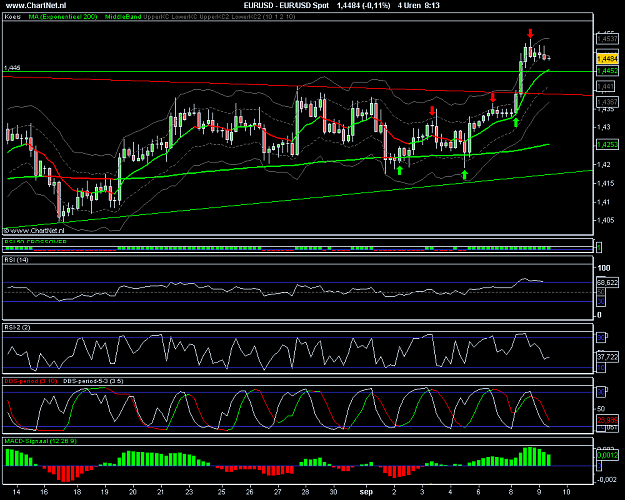Click the red 23,988 DSS value tag
625x500 pixels.
tap(607, 419)
